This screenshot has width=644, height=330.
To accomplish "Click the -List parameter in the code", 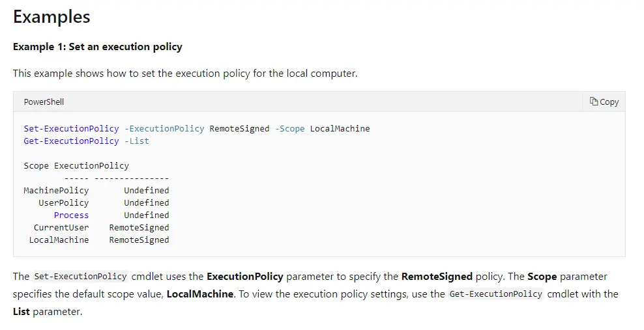I will [136, 141].
